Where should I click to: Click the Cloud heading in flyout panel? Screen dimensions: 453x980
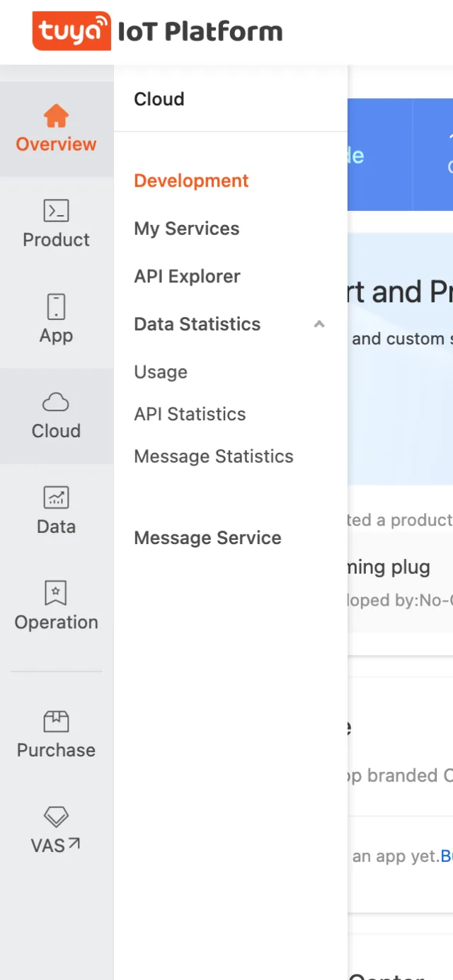(x=159, y=99)
